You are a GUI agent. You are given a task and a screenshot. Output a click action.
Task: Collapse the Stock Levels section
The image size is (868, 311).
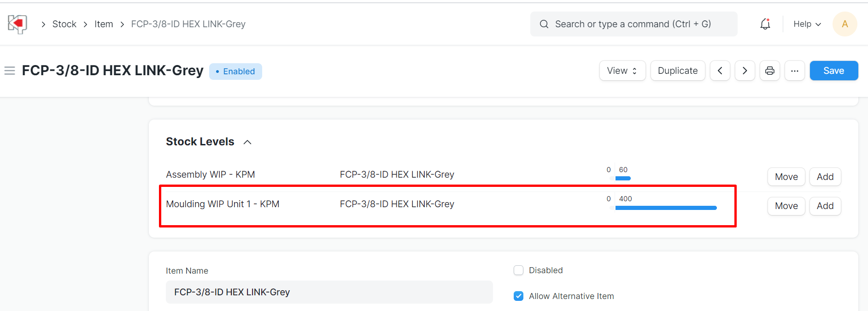pyautogui.click(x=247, y=142)
